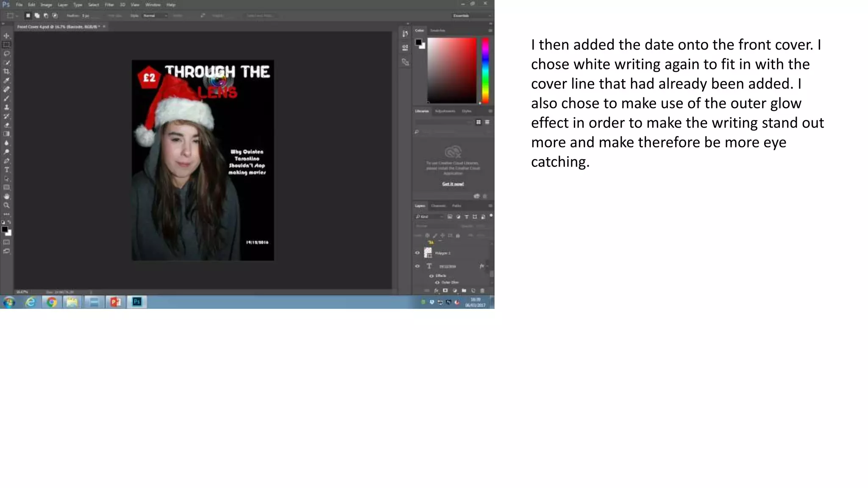
Task: Swap foreground and background colors icon
Action: 9,222
